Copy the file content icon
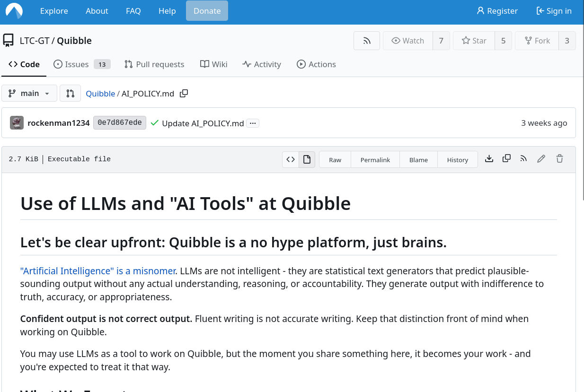 click(x=506, y=159)
